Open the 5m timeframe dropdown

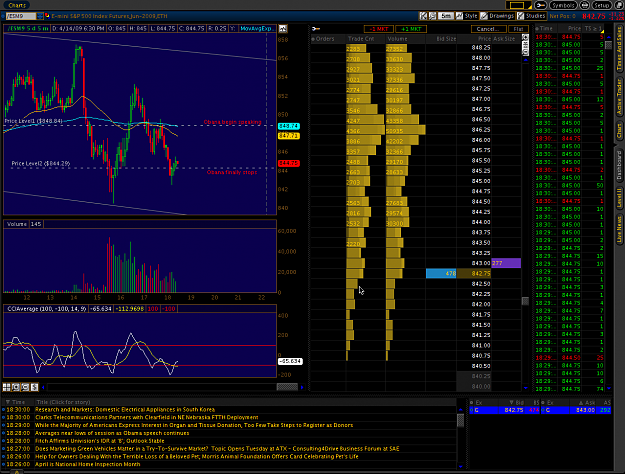coord(446,16)
